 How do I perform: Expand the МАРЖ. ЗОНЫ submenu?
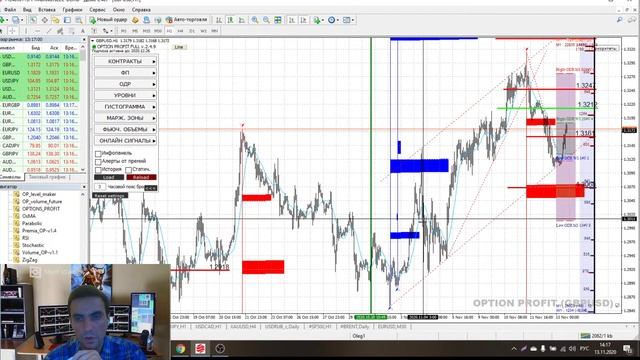[125, 118]
